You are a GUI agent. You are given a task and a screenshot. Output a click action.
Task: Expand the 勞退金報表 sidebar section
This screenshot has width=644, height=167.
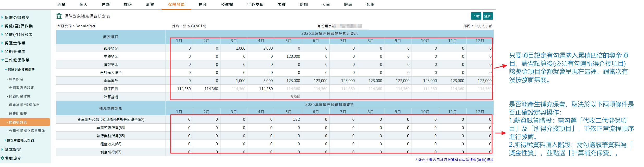click(13, 51)
